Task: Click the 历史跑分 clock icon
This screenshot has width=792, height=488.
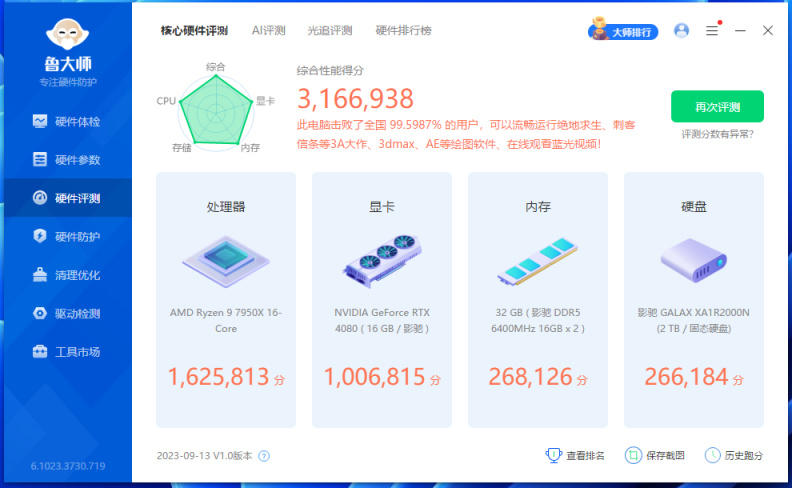Action: point(713,455)
